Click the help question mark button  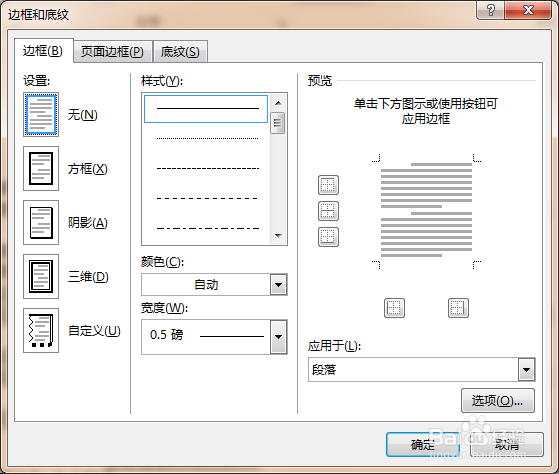click(x=491, y=10)
